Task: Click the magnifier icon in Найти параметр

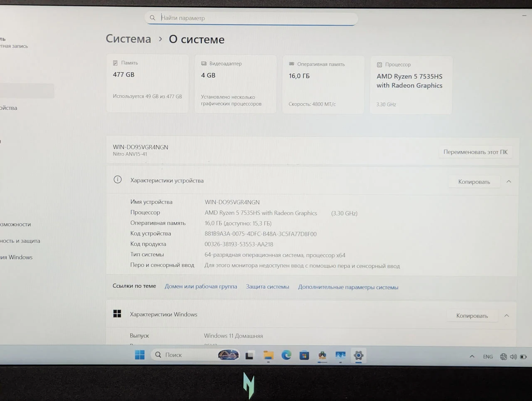Action: click(153, 18)
